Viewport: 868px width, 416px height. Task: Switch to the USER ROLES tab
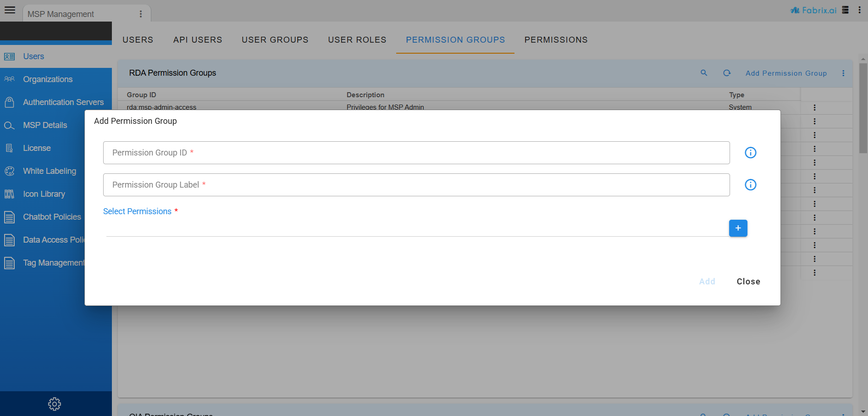pyautogui.click(x=357, y=40)
